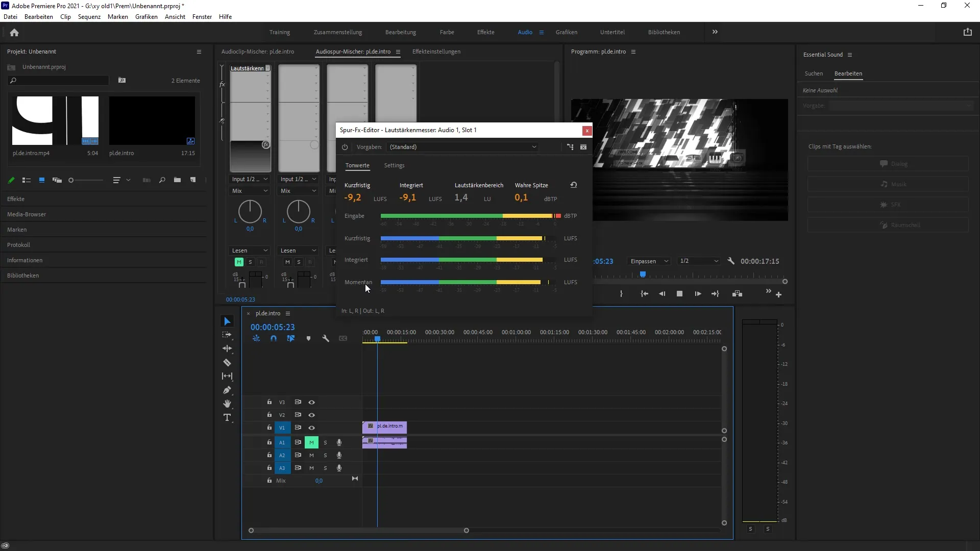This screenshot has width=980, height=551.
Task: Select the Razor tool
Action: click(x=227, y=362)
